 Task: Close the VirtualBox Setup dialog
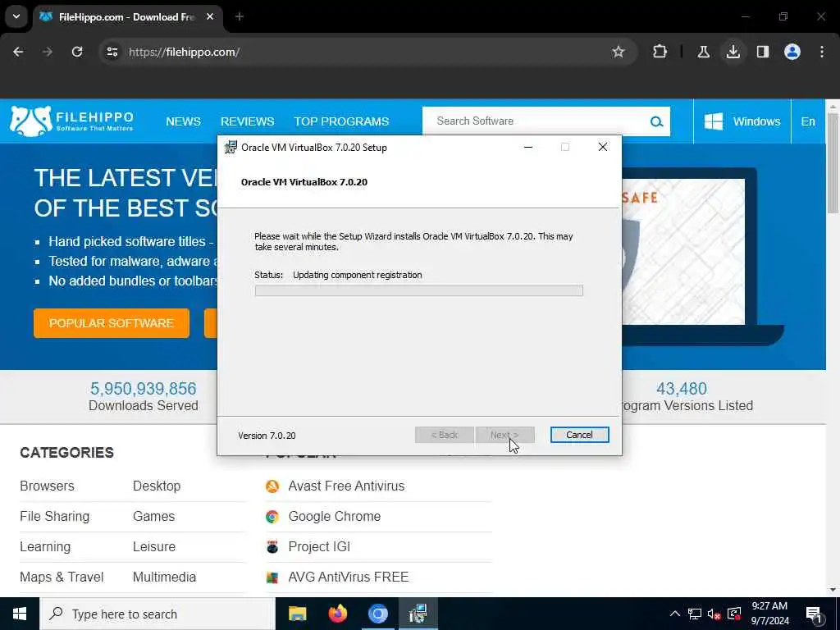click(603, 148)
